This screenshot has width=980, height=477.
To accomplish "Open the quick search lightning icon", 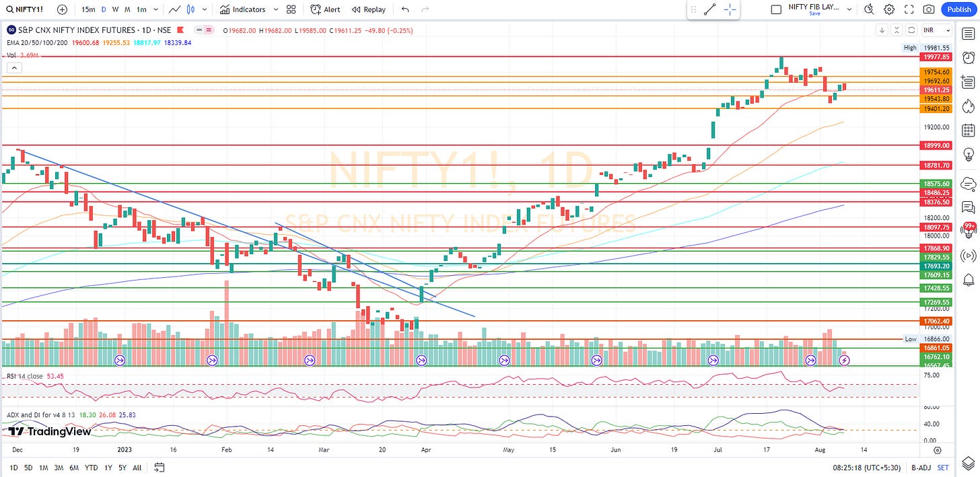I will 869,9.
